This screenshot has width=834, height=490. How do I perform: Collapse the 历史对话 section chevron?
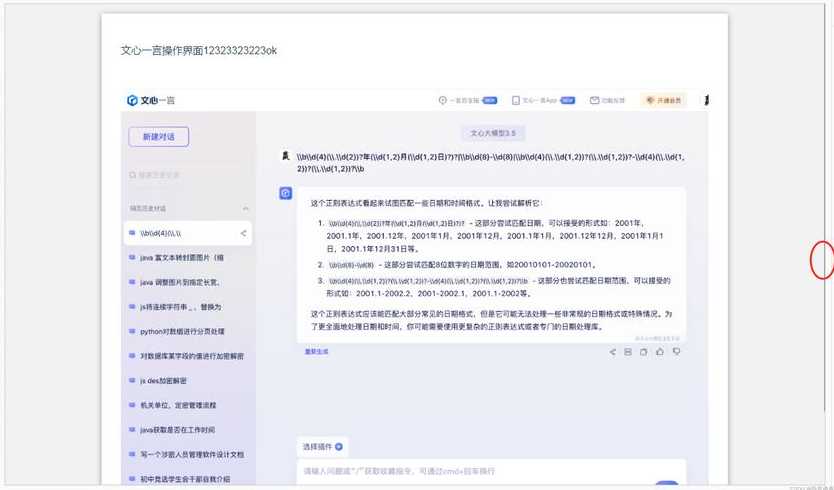click(x=245, y=209)
